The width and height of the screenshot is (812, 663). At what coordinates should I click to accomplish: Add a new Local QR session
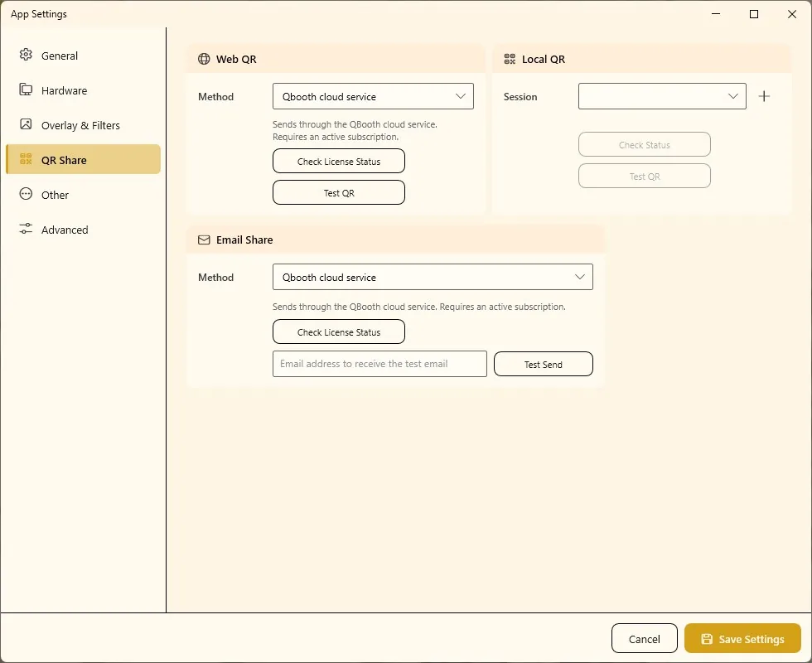[x=764, y=96]
